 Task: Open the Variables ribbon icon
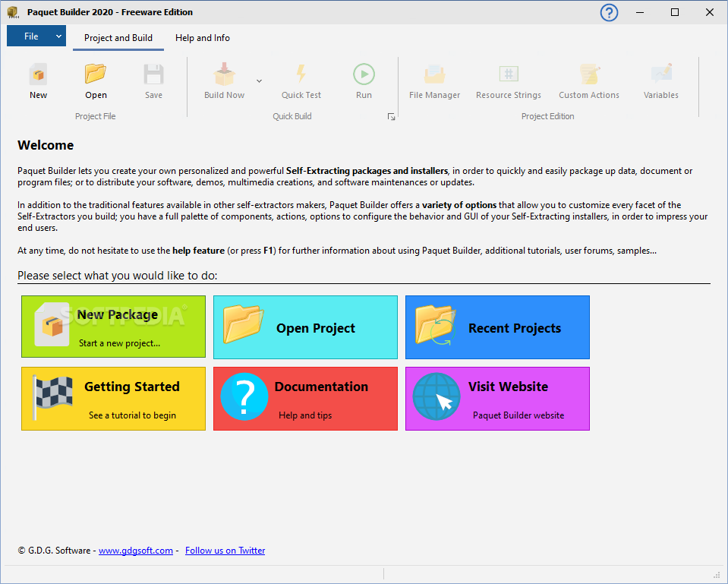coord(661,74)
